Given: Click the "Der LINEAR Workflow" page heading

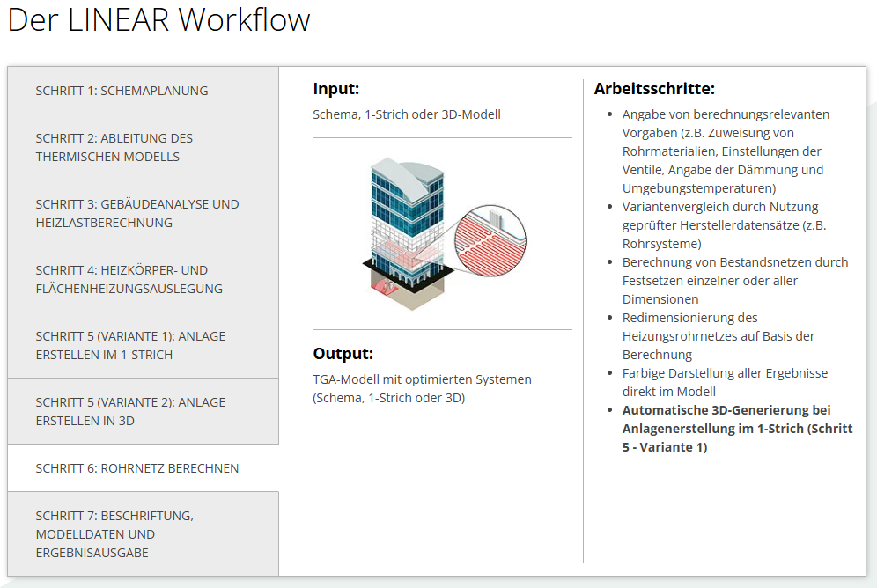Looking at the screenshot, I should pos(159,21).
